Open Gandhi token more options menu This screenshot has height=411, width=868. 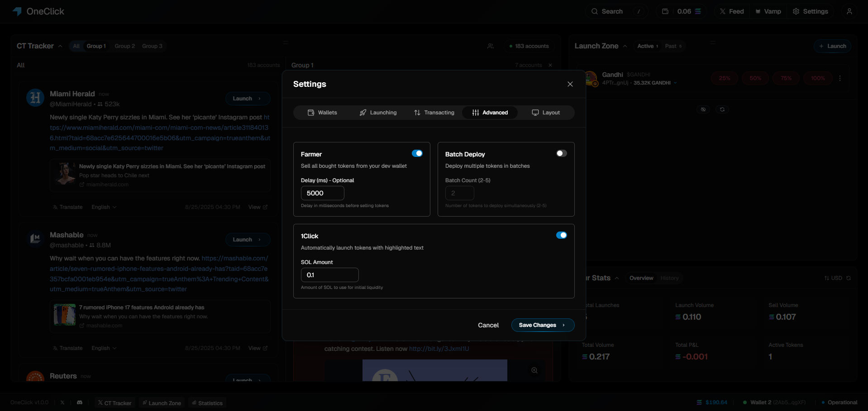point(840,78)
